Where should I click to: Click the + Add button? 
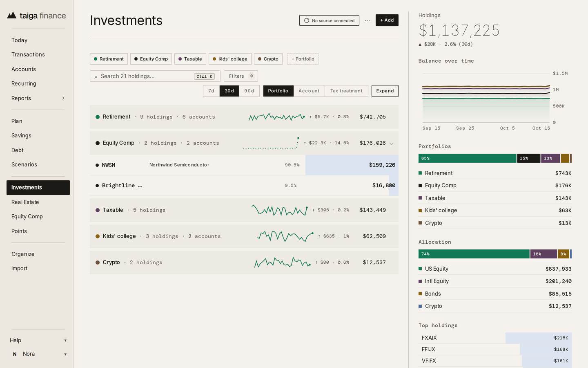click(x=387, y=20)
